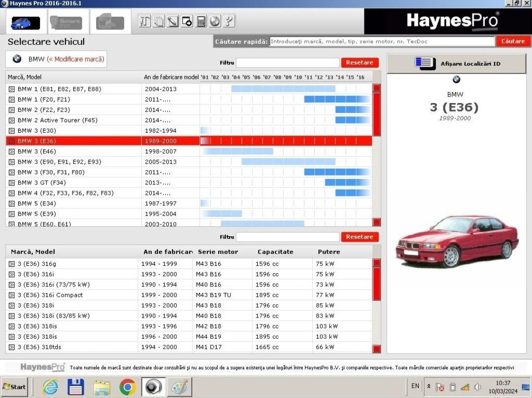Viewport: 532px width, 398px height.
Task: Select the 3 (E36) 318is M42 B18 variant
Action: pos(189,326)
